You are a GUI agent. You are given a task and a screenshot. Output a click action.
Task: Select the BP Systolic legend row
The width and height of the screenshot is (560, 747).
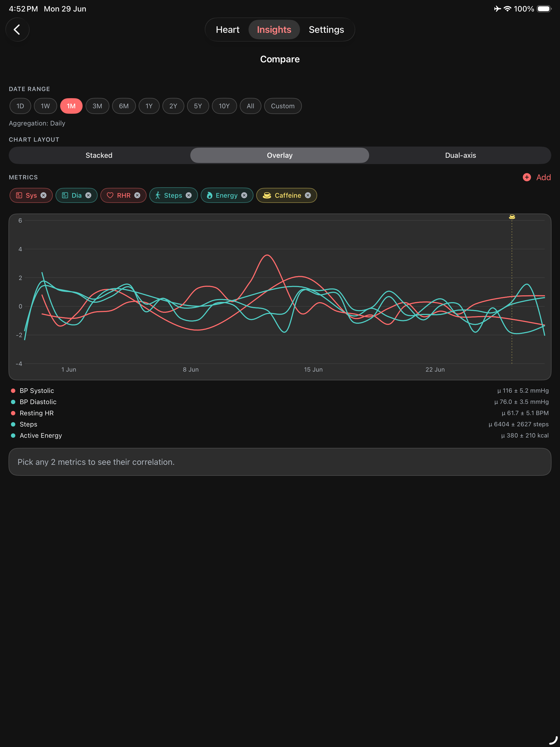pyautogui.click(x=280, y=391)
